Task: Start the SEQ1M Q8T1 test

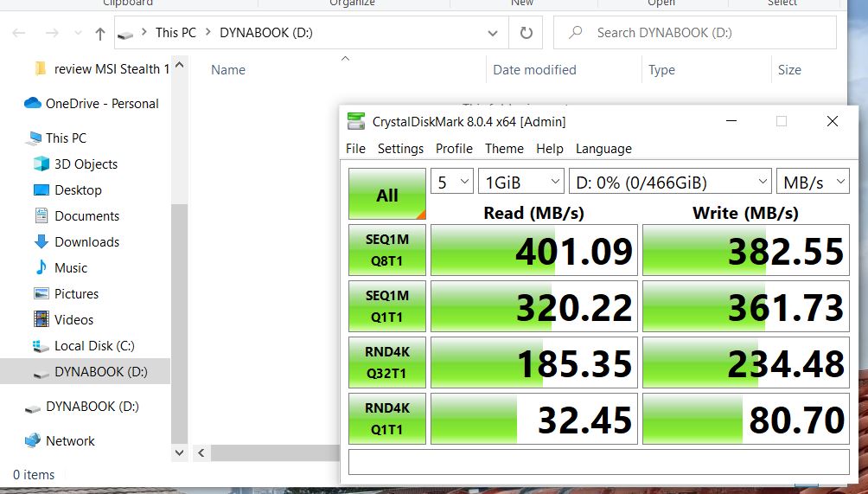Action: (386, 250)
